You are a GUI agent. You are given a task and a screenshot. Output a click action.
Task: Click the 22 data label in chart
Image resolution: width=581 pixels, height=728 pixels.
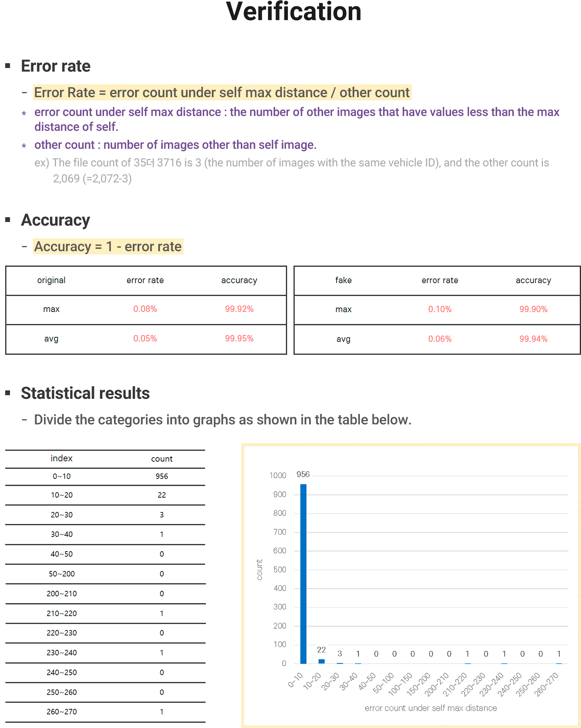(x=321, y=650)
